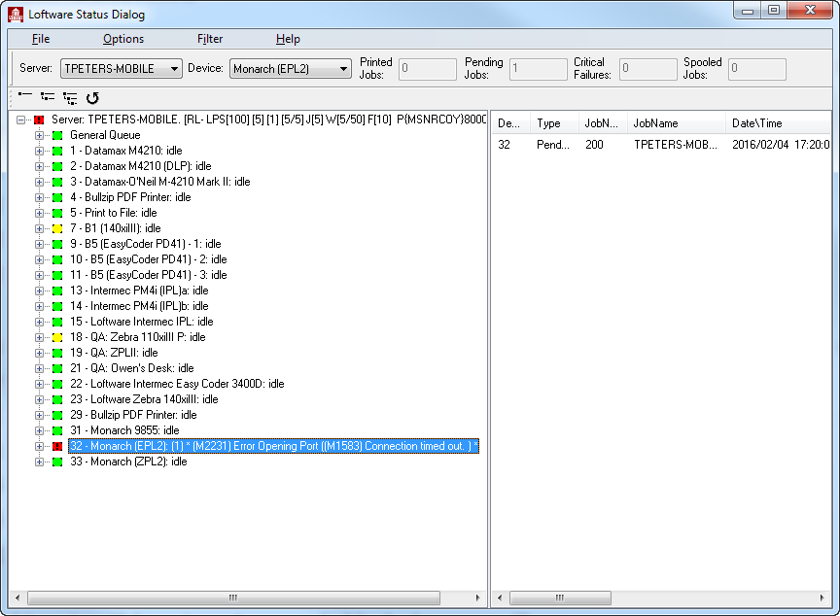Click the Pending Jobs count field
The width and height of the screenshot is (840, 616).
539,69
